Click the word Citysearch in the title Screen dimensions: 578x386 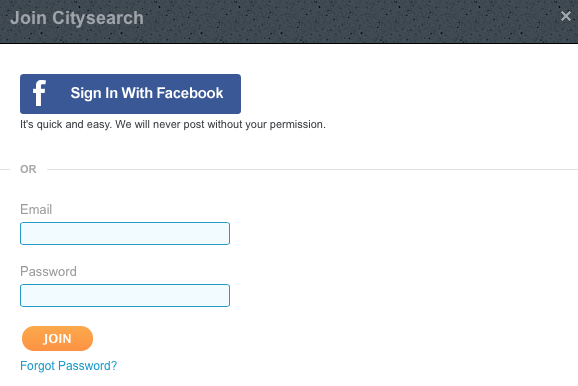[x=98, y=18]
